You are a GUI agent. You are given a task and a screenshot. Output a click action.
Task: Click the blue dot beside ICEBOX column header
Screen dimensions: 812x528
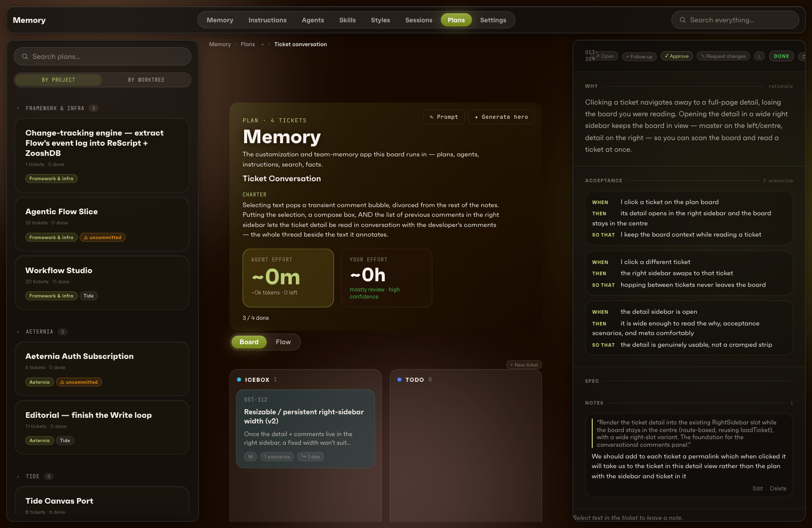[x=239, y=380]
